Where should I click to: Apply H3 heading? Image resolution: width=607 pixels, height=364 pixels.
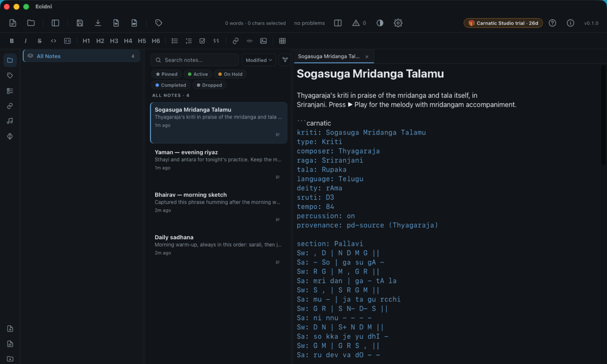tap(114, 41)
